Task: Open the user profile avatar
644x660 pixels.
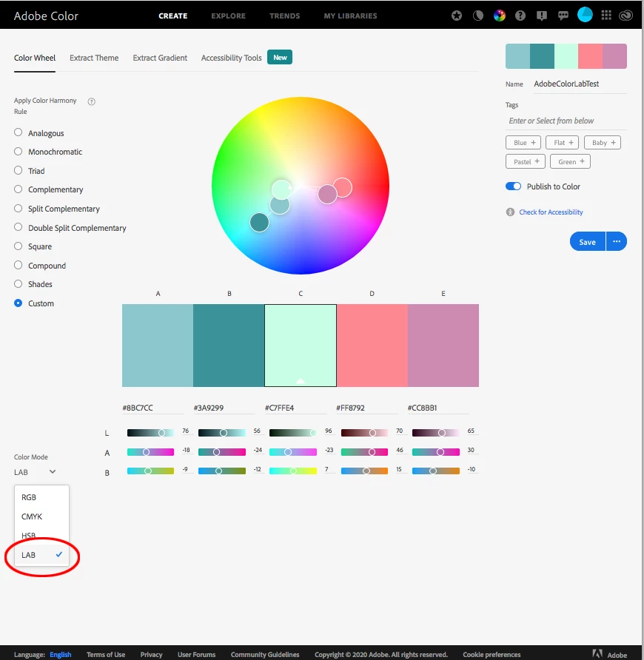Action: point(585,15)
